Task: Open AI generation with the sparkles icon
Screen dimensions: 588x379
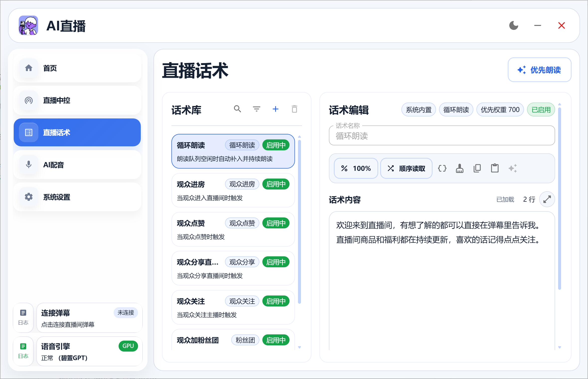Action: [x=513, y=168]
